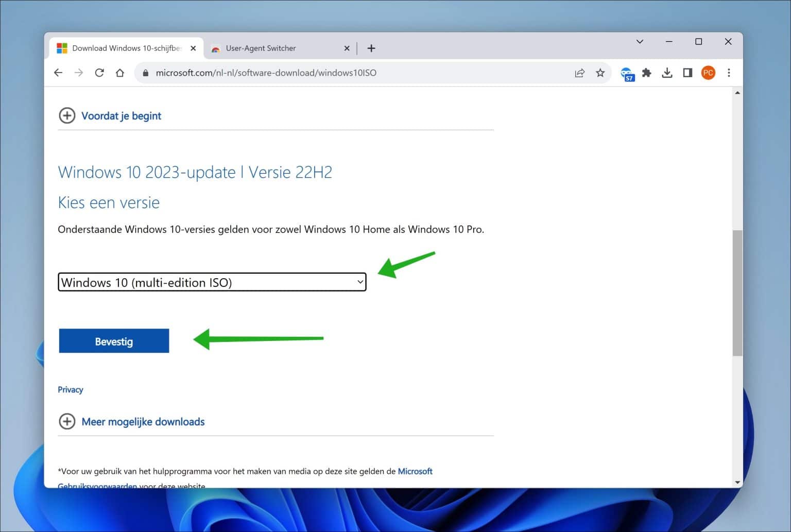This screenshot has width=791, height=532.
Task: Switch to the User-Agent Switcher tab
Action: [x=261, y=48]
